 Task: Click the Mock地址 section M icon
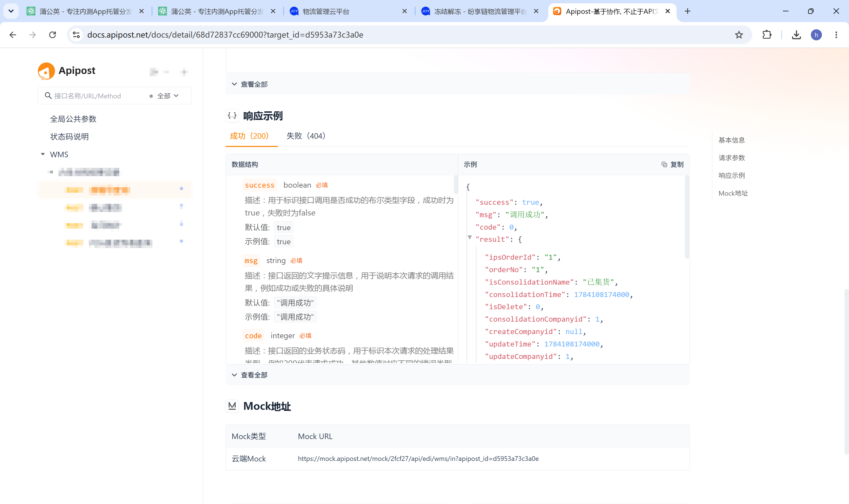(x=232, y=406)
